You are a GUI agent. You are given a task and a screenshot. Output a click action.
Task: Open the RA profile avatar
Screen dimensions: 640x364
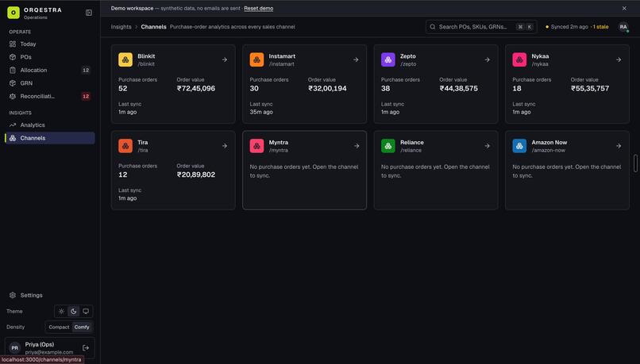click(x=623, y=27)
